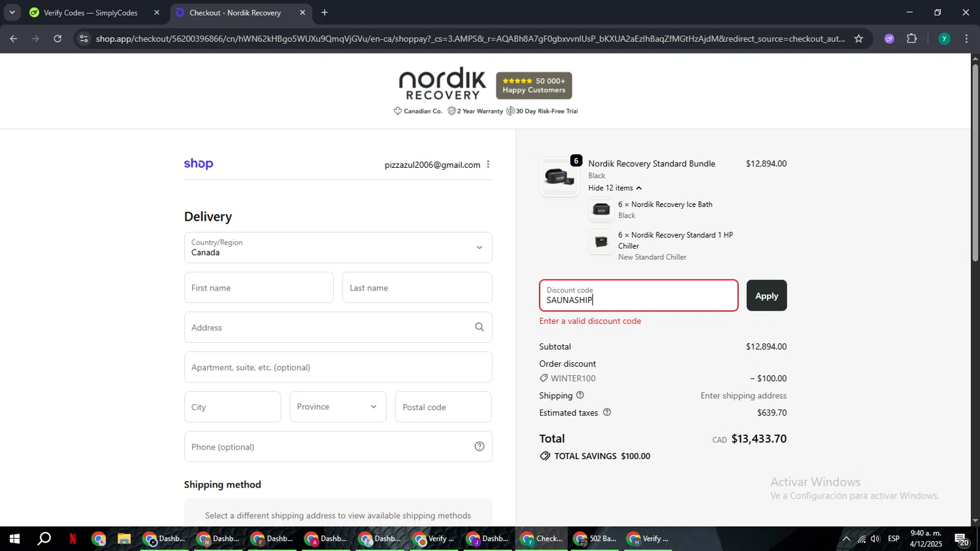Open Windows taskbar search
980x551 pixels.
pyautogui.click(x=44, y=539)
